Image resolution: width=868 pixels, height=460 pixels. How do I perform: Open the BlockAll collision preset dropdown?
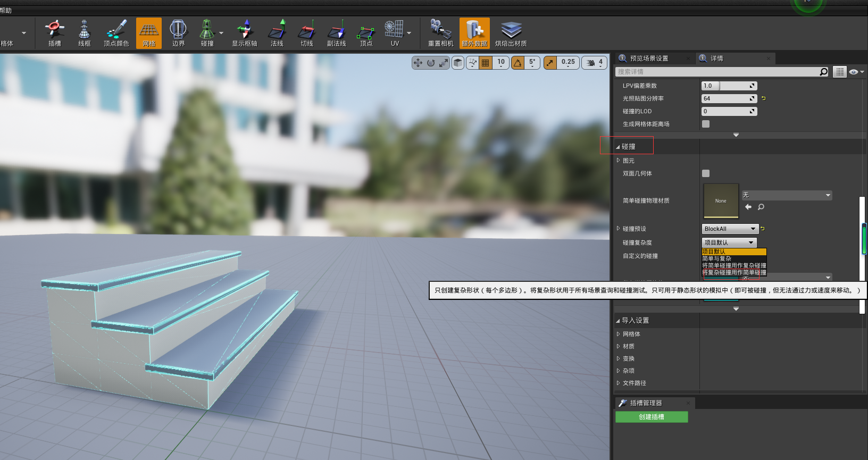pyautogui.click(x=730, y=229)
